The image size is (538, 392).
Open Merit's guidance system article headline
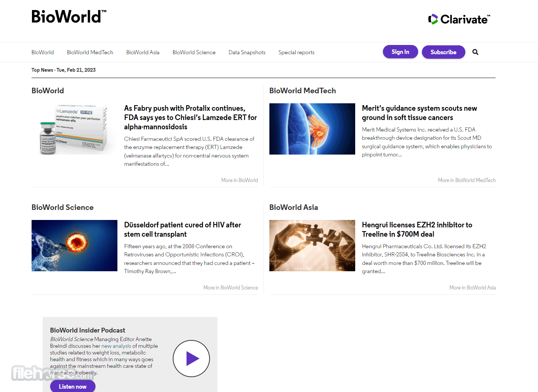click(x=419, y=113)
